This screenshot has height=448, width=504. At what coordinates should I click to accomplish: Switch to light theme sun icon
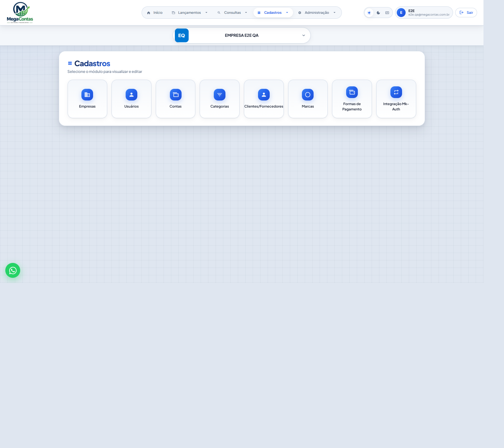pyautogui.click(x=369, y=13)
